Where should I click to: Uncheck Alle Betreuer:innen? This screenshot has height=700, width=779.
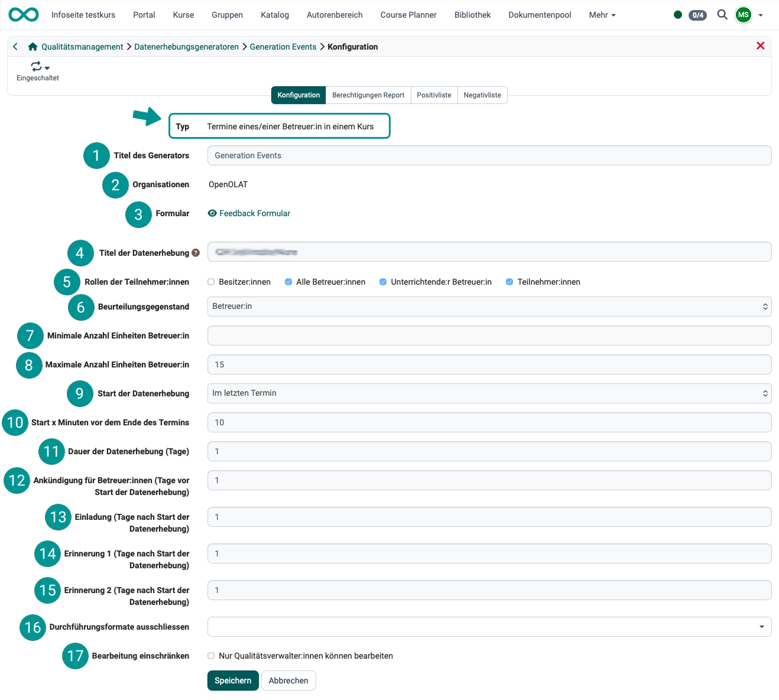coord(288,282)
